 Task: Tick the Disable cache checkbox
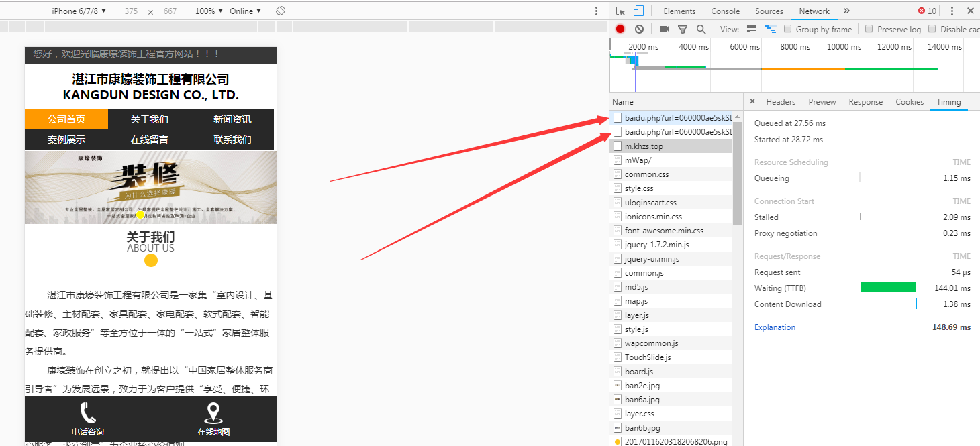point(932,29)
